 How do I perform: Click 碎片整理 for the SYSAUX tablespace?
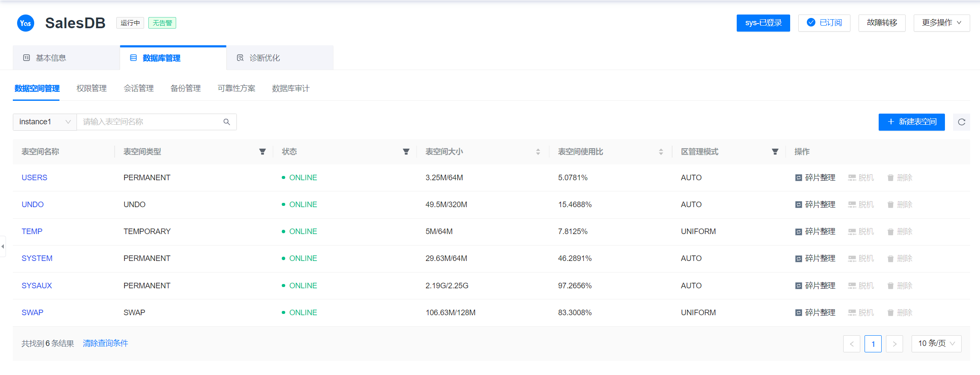tap(815, 286)
